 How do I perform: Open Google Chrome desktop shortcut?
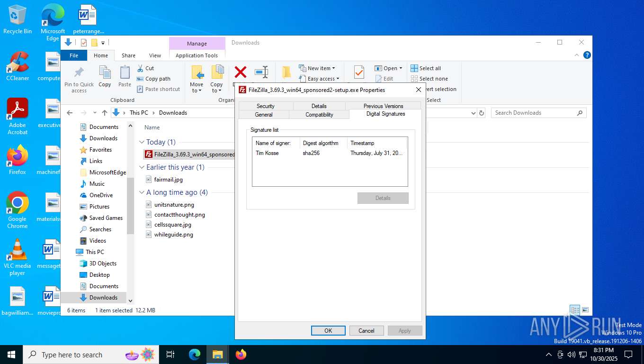click(x=18, y=210)
